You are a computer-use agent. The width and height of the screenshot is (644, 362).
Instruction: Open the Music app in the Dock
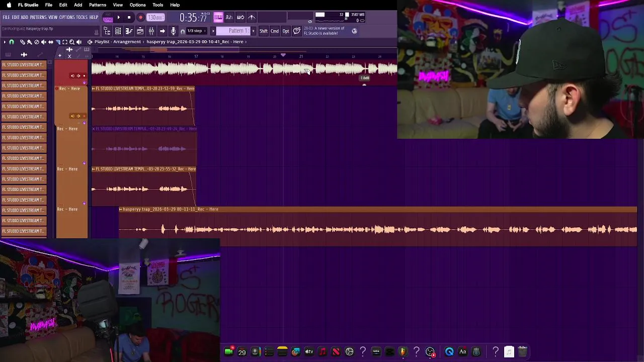pyautogui.click(x=323, y=352)
